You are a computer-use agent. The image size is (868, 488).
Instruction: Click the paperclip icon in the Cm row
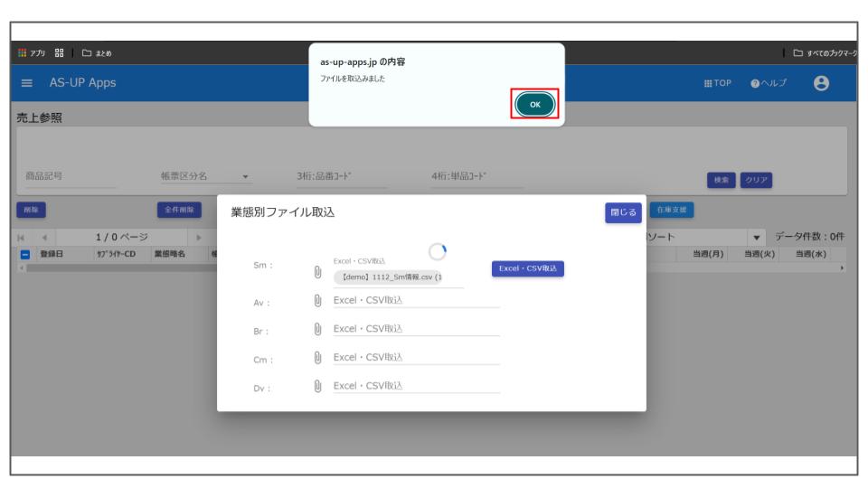[318, 358]
